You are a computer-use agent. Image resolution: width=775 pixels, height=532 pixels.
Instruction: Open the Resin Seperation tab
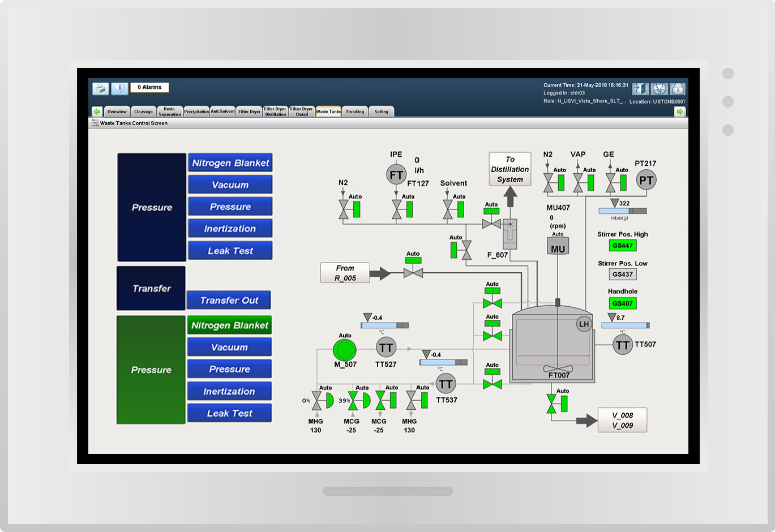[x=170, y=111]
